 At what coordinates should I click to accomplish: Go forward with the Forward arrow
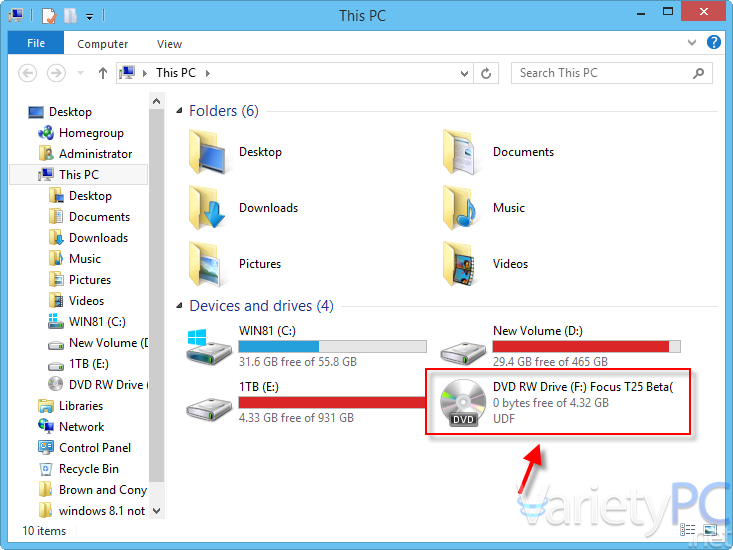click(57, 73)
